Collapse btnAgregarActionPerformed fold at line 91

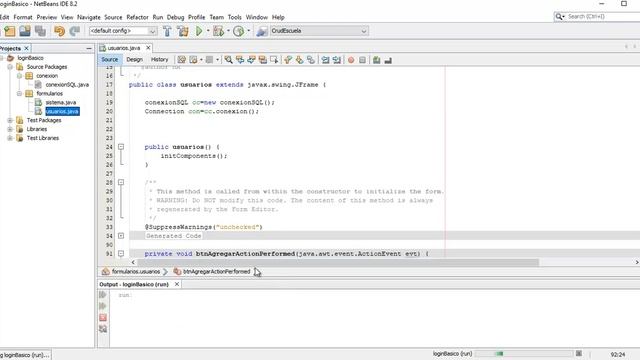(x=121, y=253)
